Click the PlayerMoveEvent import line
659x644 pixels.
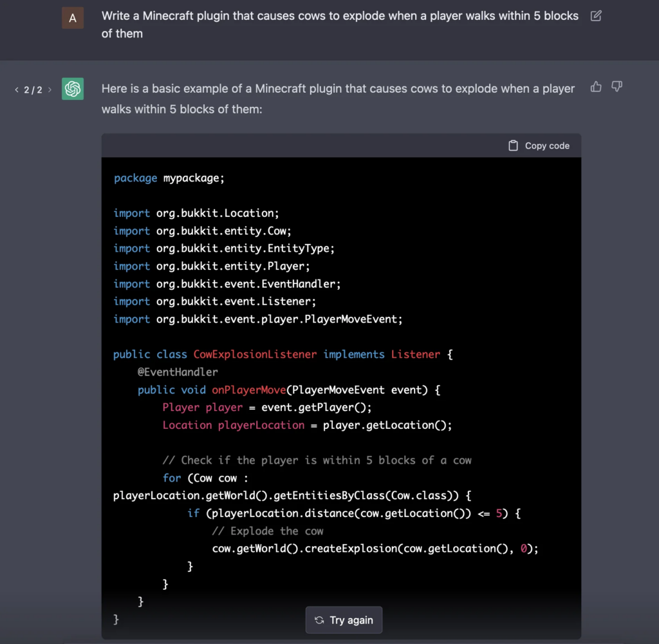257,319
